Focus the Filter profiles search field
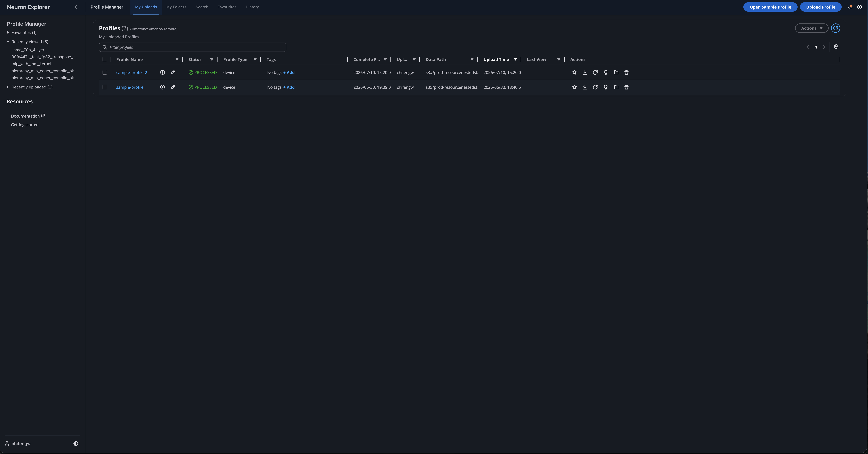868x454 pixels. pos(192,47)
